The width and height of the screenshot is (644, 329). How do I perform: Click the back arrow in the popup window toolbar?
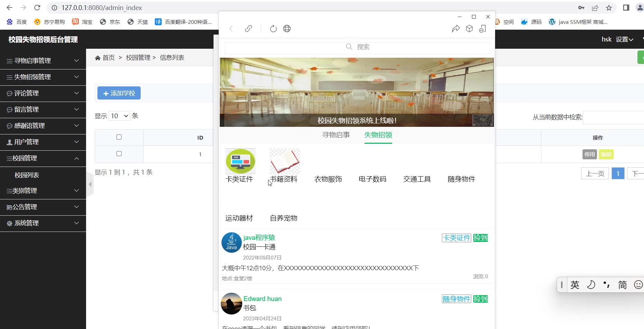pos(231,29)
